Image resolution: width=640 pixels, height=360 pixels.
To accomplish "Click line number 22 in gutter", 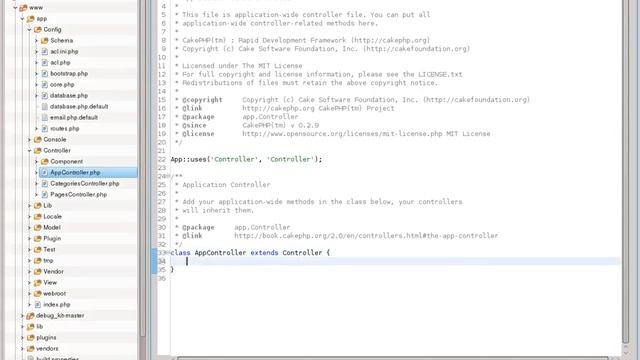I will (162, 160).
